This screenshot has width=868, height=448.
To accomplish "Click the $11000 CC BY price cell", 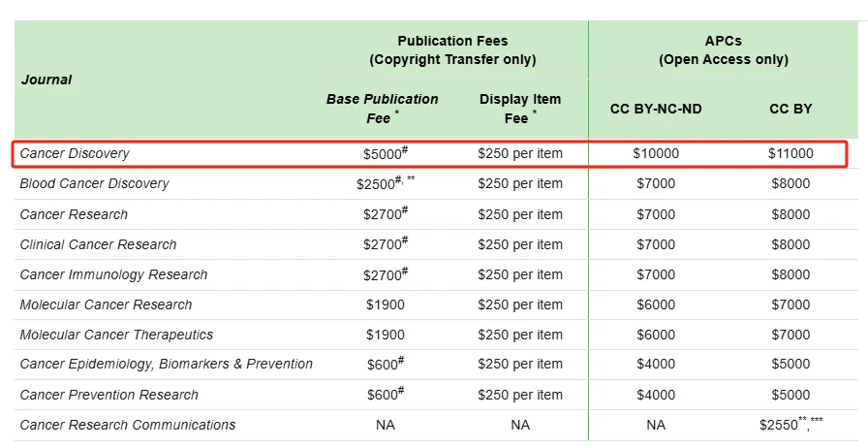I will tap(790, 153).
